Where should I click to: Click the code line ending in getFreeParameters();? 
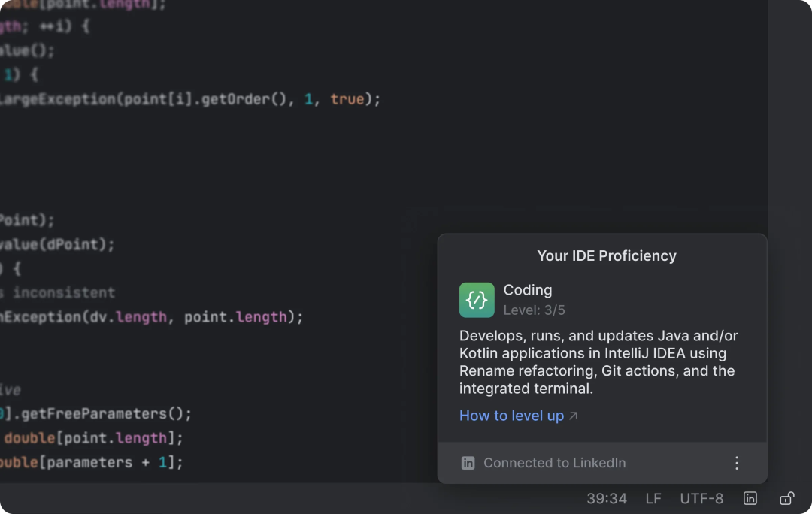point(95,413)
